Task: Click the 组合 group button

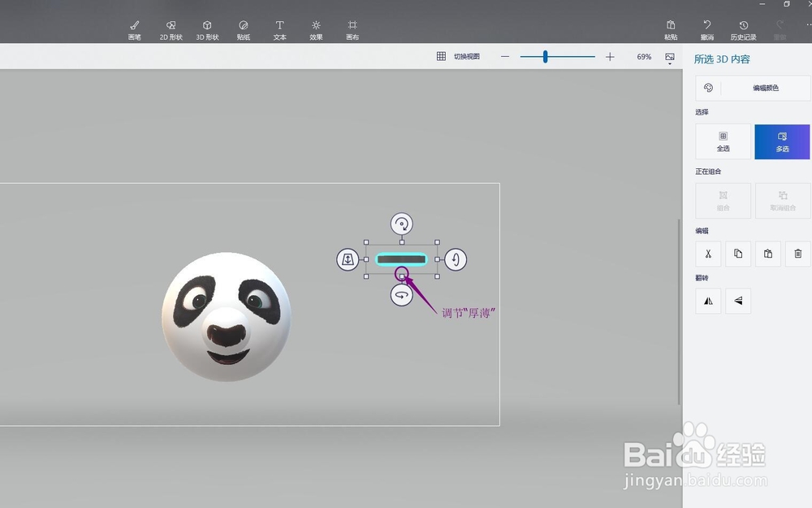Action: tap(723, 201)
